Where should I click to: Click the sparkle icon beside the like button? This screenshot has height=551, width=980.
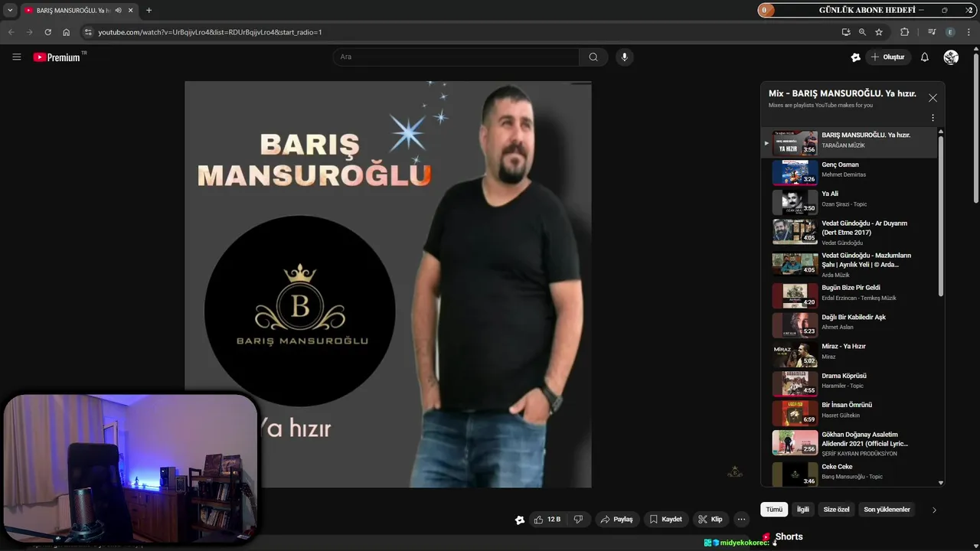(x=520, y=520)
